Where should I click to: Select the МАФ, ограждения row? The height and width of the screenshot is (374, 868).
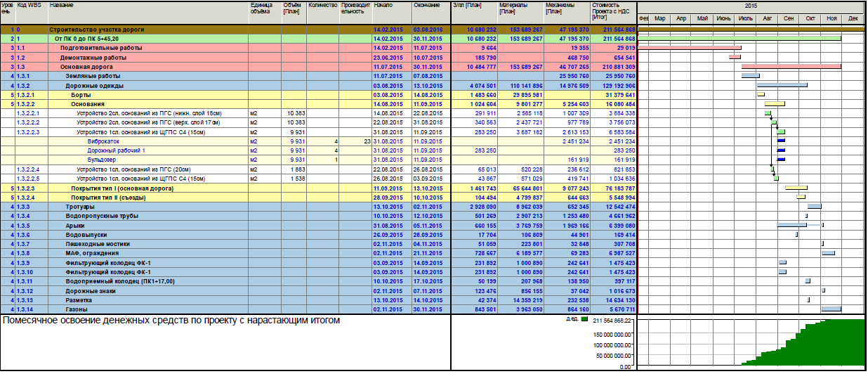319,252
